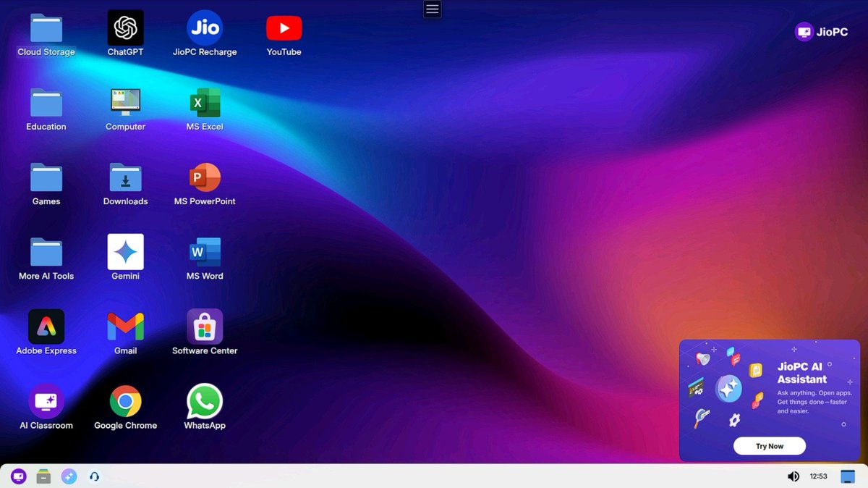The height and width of the screenshot is (488, 868).
Task: Open the AI assistant sparkle icon on taskbar
Action: tap(69, 476)
